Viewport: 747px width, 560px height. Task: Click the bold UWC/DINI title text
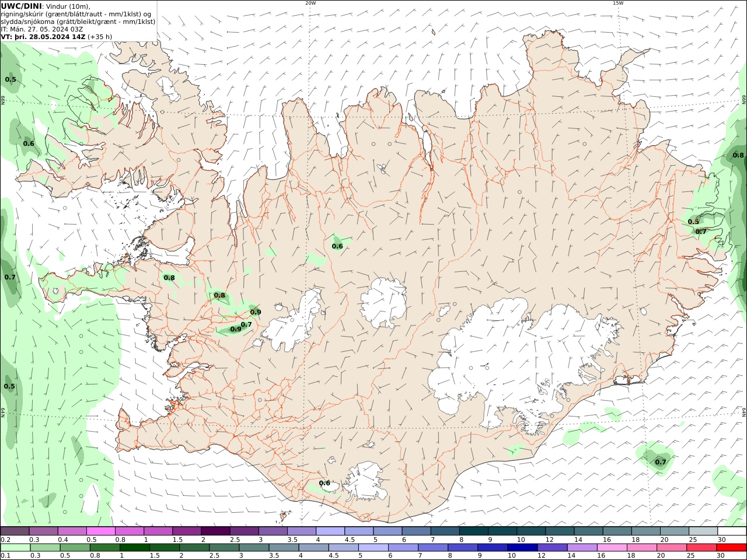21,6
